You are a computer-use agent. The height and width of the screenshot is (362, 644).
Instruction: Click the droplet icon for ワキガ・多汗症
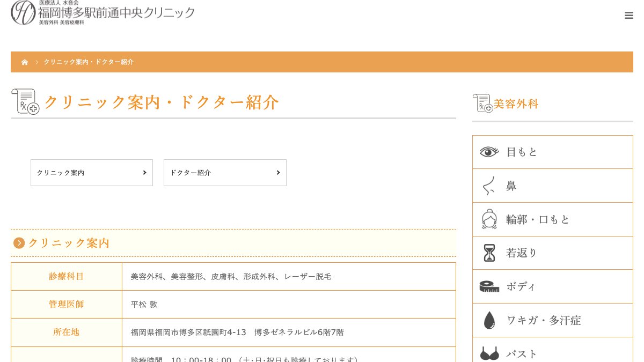(489, 320)
